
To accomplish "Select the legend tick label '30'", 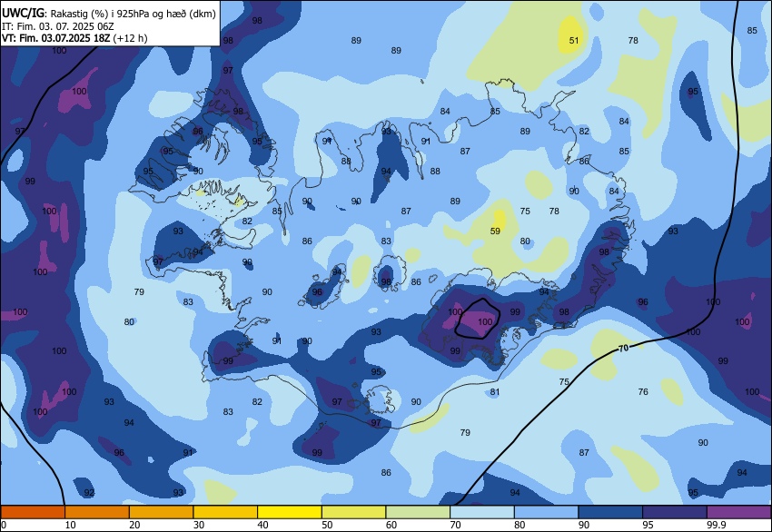I will point(199,525).
